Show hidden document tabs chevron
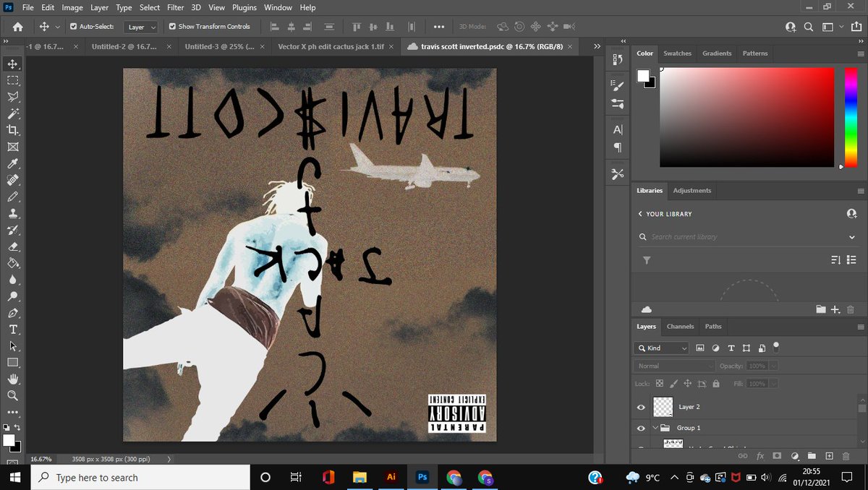This screenshot has height=490, width=868. coord(597,46)
